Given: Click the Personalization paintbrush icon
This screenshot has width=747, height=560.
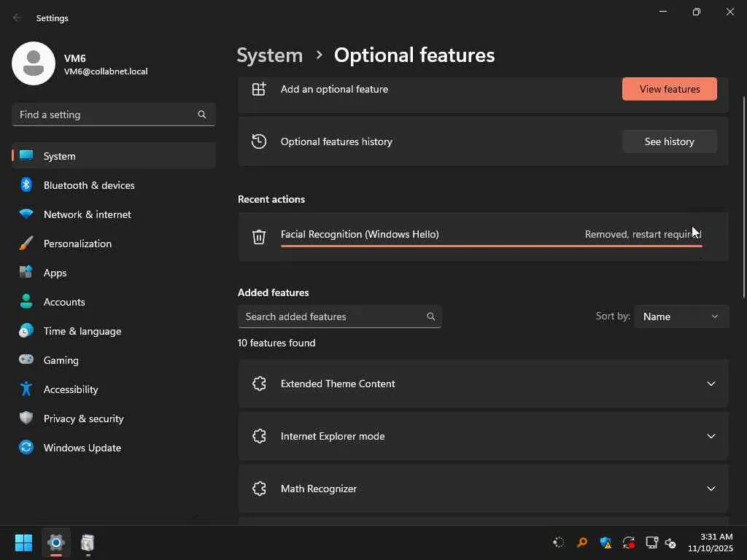Looking at the screenshot, I should (26, 244).
